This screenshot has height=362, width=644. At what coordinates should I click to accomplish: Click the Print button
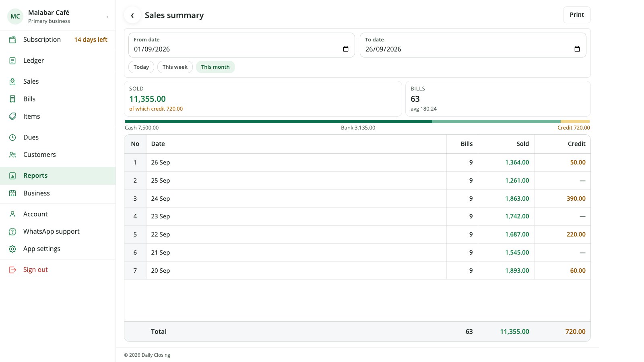click(577, 15)
